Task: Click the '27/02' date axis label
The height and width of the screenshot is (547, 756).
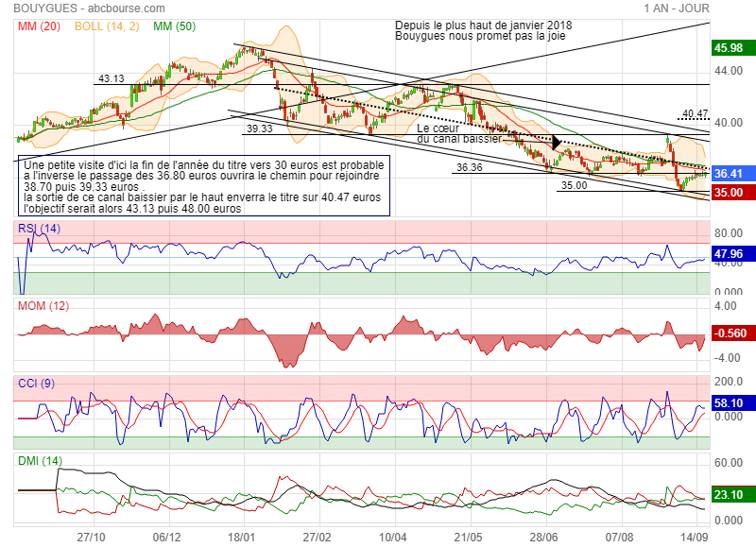Action: click(x=318, y=538)
